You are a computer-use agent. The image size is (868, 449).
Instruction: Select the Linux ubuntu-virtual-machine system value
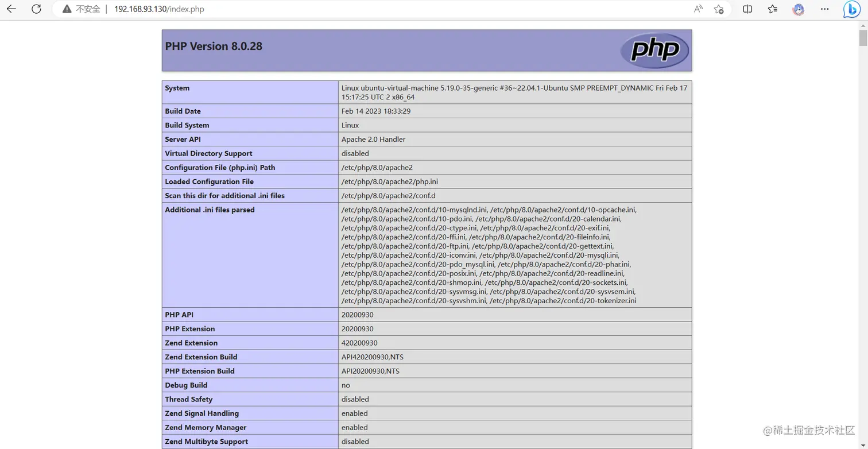(x=514, y=92)
